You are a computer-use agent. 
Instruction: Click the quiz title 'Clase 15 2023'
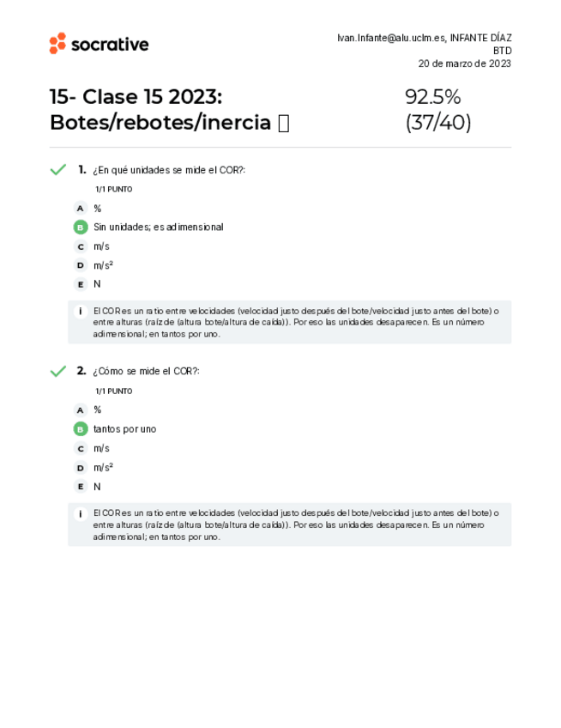[153, 97]
